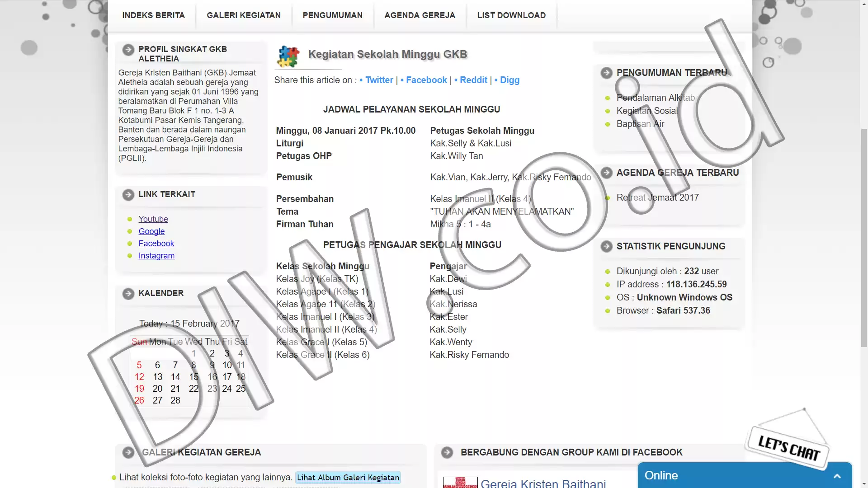Open the Agenda Gereja menu item

point(420,15)
